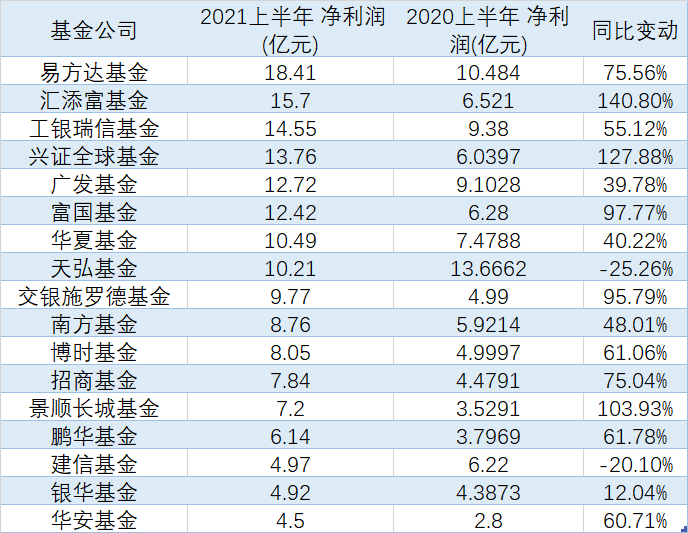Select the value 4.97
688x533 pixels.
pos(290,465)
